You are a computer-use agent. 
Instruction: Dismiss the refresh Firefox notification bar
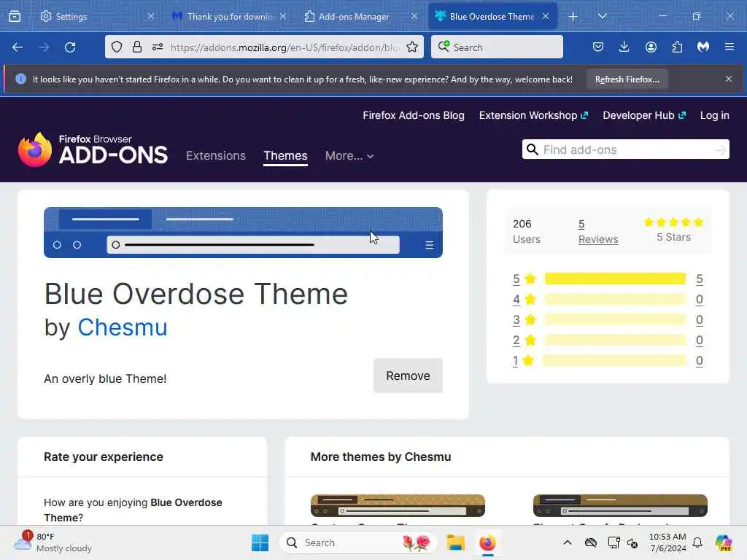pos(729,79)
